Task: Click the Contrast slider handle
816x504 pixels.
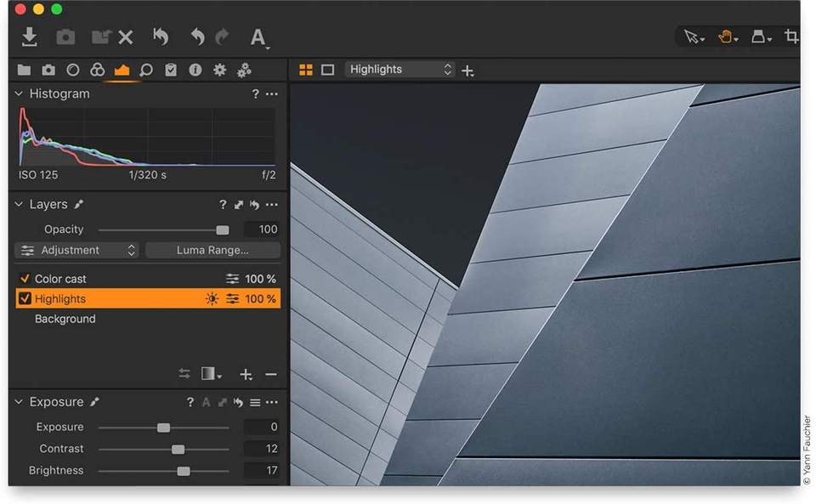Action: point(178,449)
